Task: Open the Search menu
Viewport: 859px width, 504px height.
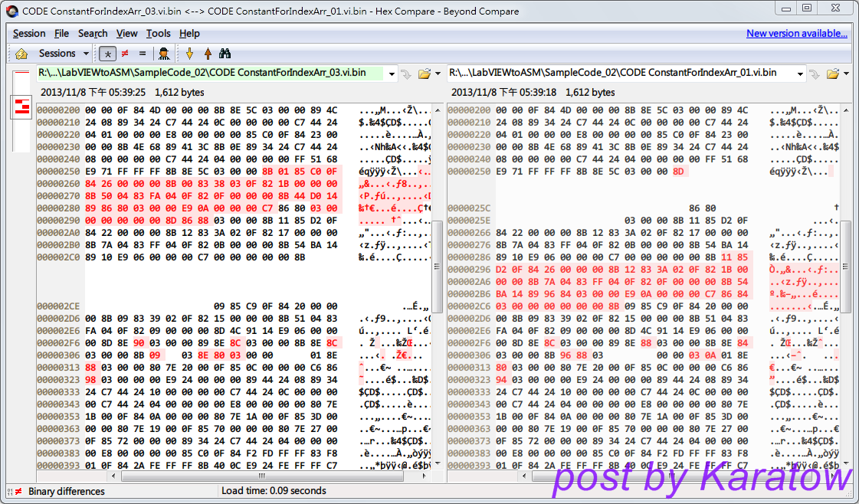Action: pos(93,33)
